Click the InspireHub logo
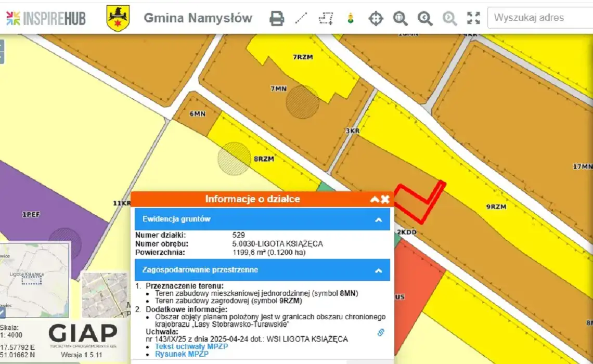593x364 pixels. [x=46, y=18]
